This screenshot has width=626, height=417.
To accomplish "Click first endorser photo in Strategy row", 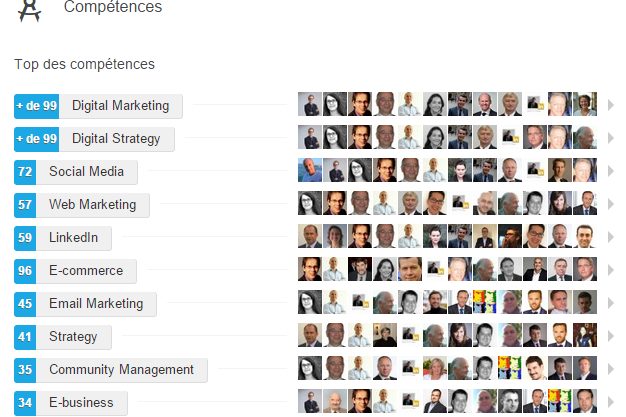I will pyautogui.click(x=310, y=336).
